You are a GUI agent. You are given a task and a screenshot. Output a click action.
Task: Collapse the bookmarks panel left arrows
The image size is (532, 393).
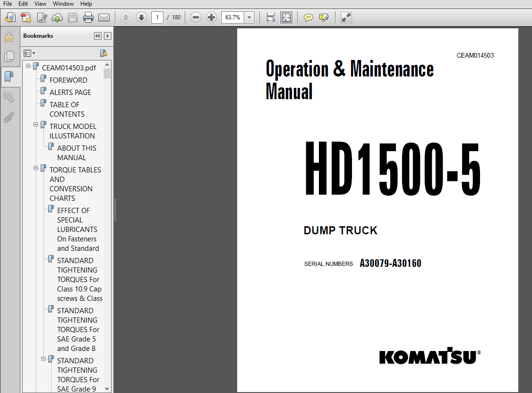(98, 36)
